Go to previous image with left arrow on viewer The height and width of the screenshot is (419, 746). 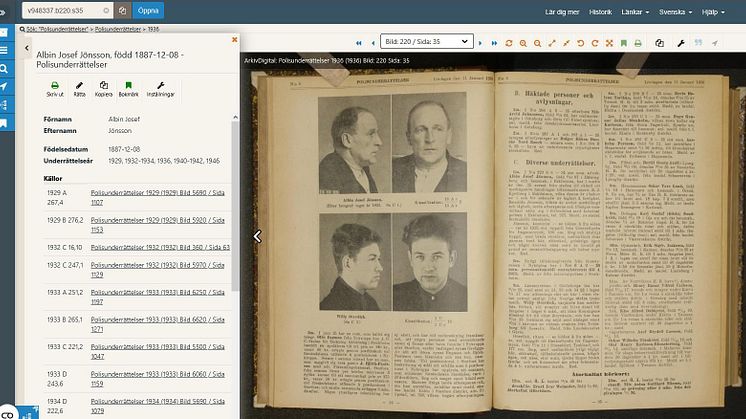pyautogui.click(x=256, y=236)
